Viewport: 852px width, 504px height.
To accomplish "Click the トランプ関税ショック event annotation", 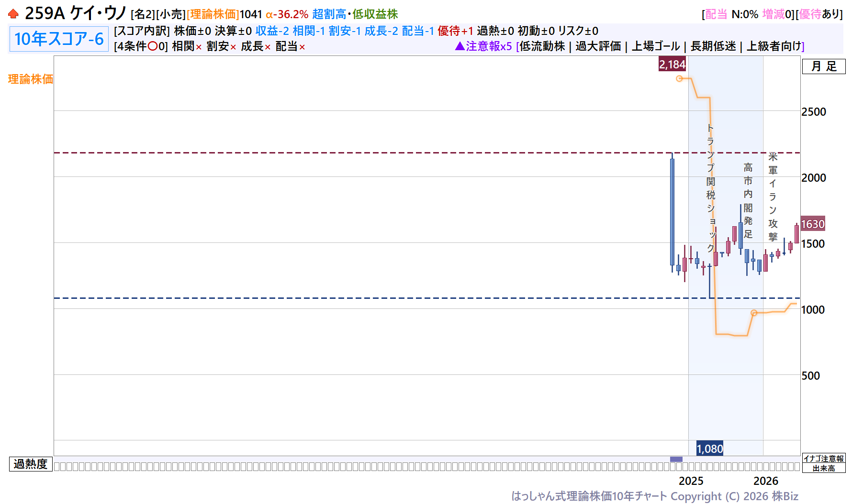I will click(x=711, y=188).
